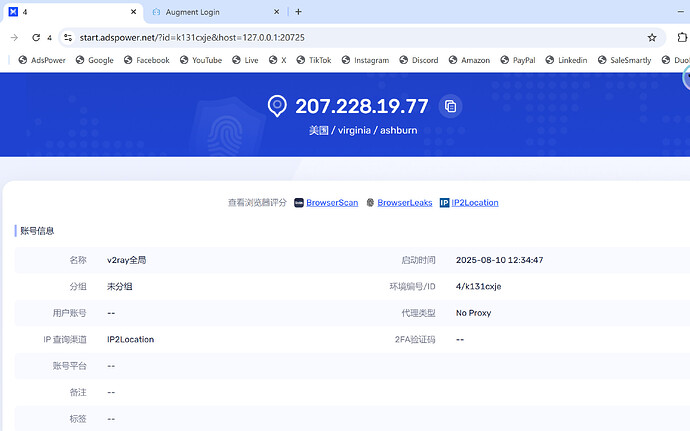Click the BrowserLeaks fingerprint icon
The width and height of the screenshot is (690, 431).
370,203
